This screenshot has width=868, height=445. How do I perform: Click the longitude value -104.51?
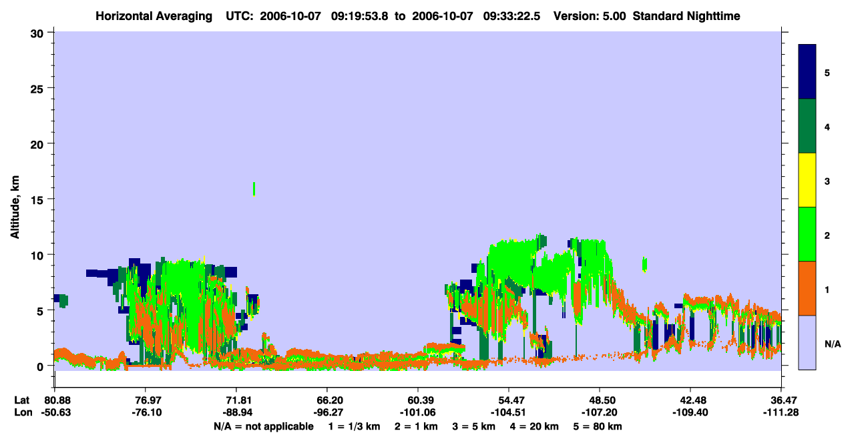click(x=509, y=412)
